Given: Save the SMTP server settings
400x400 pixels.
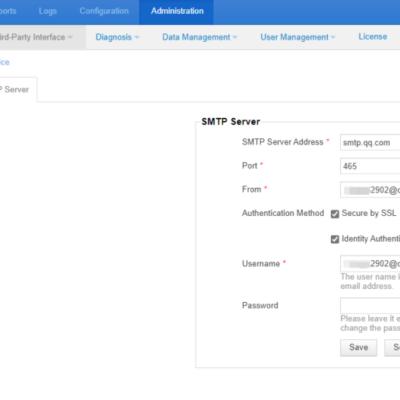Looking at the screenshot, I should tap(358, 348).
